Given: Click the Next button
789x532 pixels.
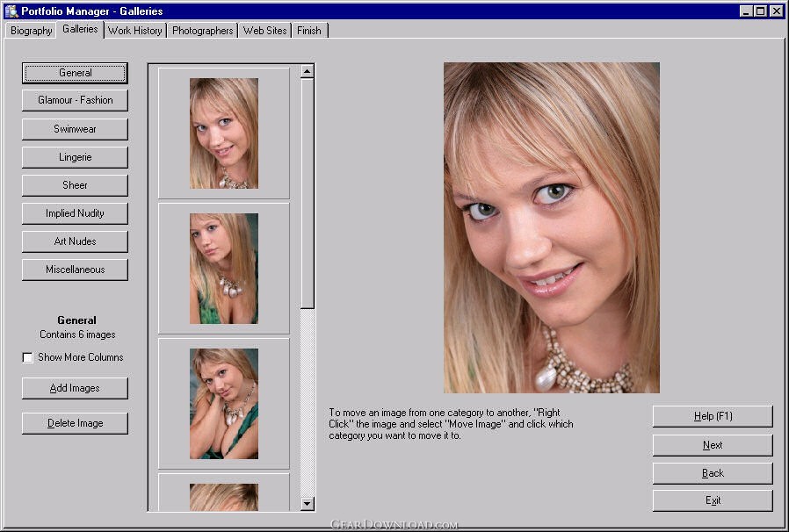Looking at the screenshot, I should 712,445.
